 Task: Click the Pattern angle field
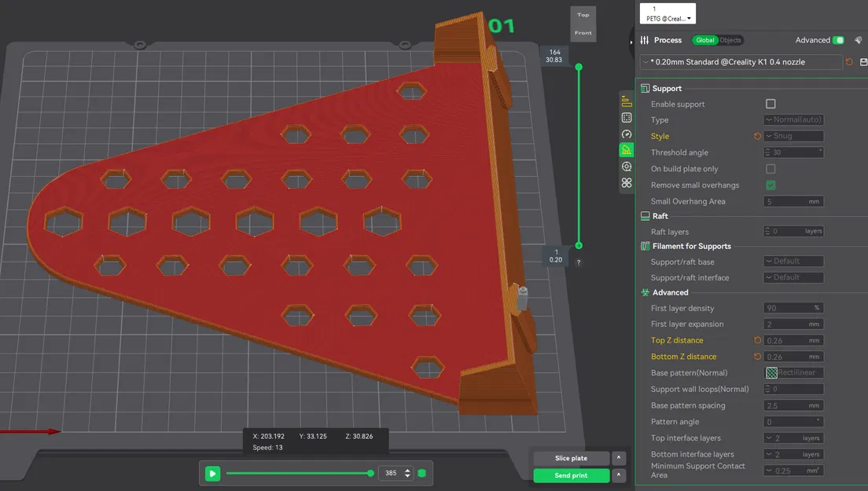coord(793,422)
